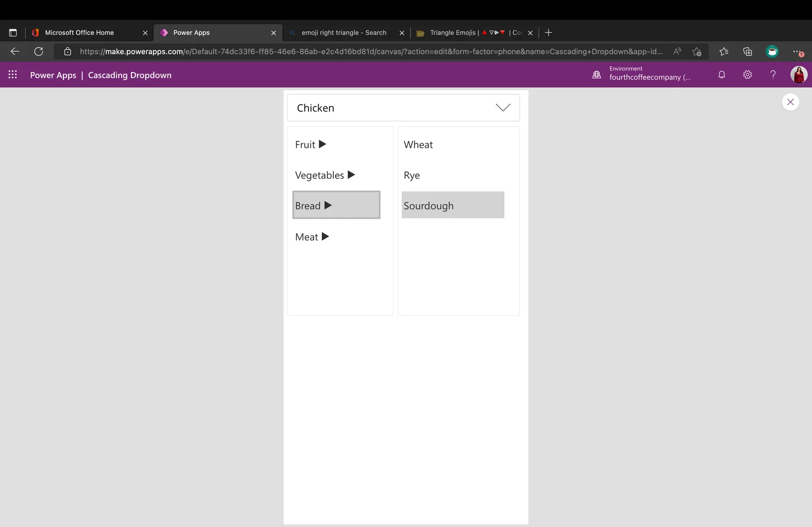Select Wheat in the bread list

point(418,145)
